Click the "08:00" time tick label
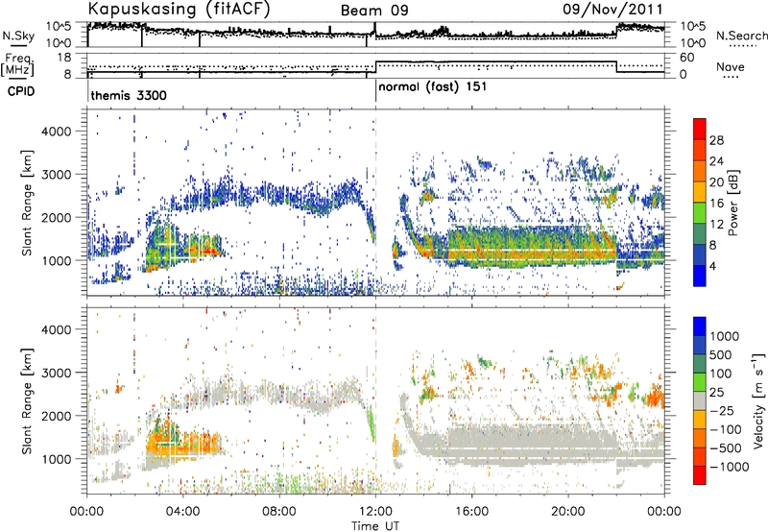 (279, 512)
